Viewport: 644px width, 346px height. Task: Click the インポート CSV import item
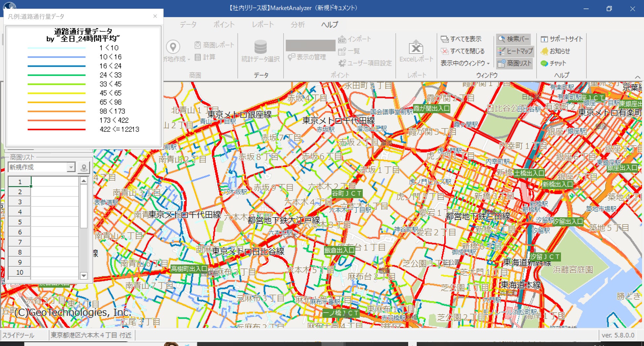[x=354, y=39]
